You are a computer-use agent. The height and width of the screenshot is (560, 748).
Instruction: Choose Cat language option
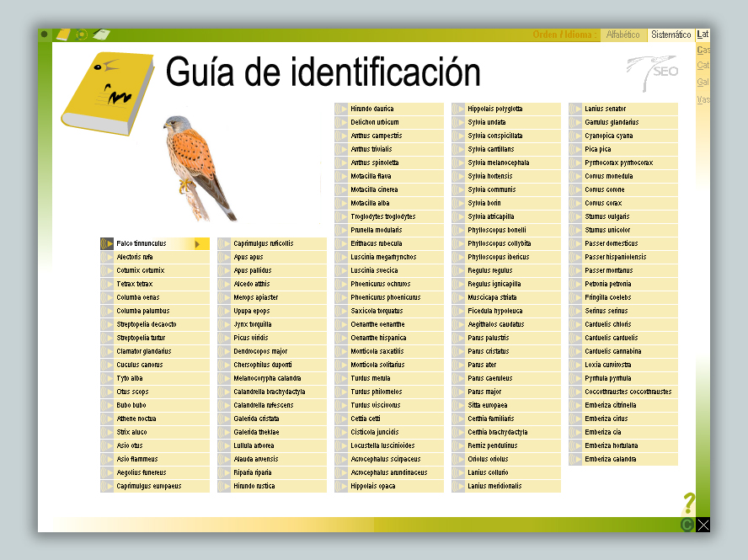(703, 65)
